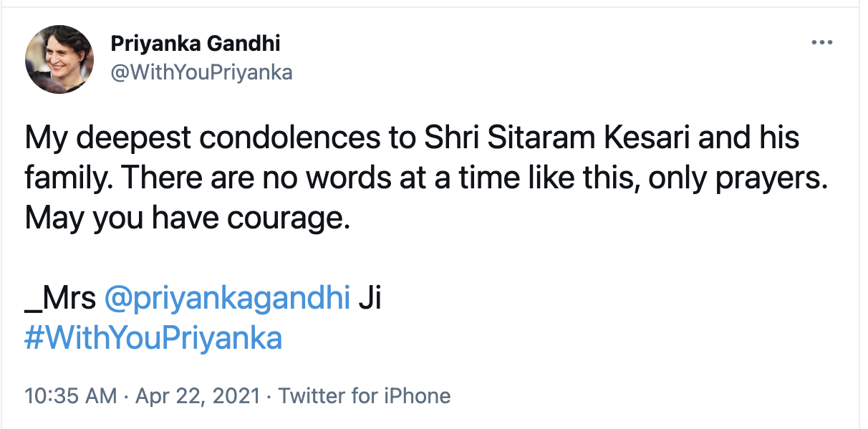Click the '_Mrs' text before the mention
Image resolution: width=868 pixels, height=429 pixels.
pyautogui.click(x=60, y=298)
